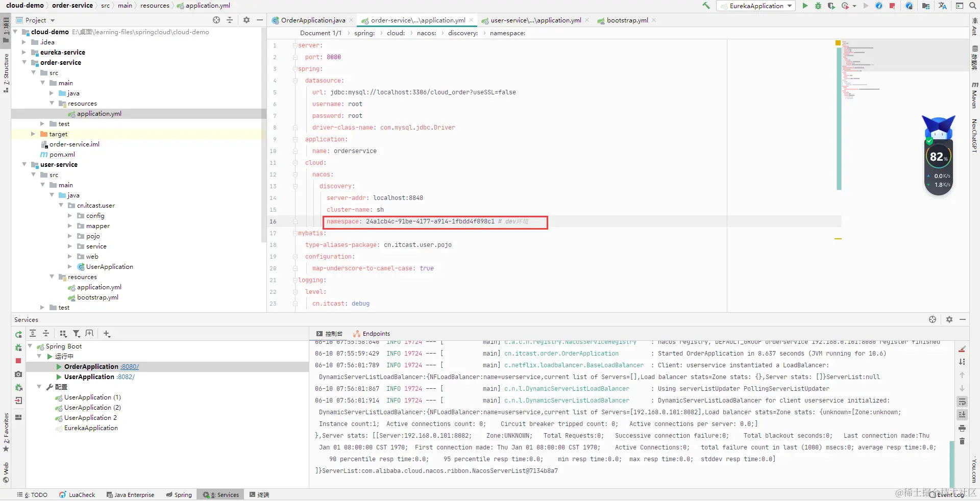Open the Group By dropdown in Services toolbar
This screenshot has width=980, height=501.
pyautogui.click(x=63, y=333)
